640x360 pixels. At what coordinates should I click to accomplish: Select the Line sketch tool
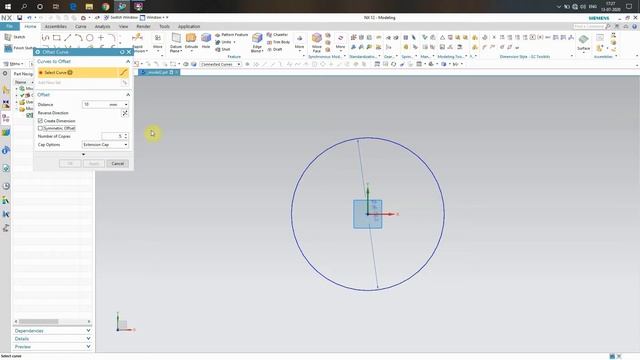[67, 38]
